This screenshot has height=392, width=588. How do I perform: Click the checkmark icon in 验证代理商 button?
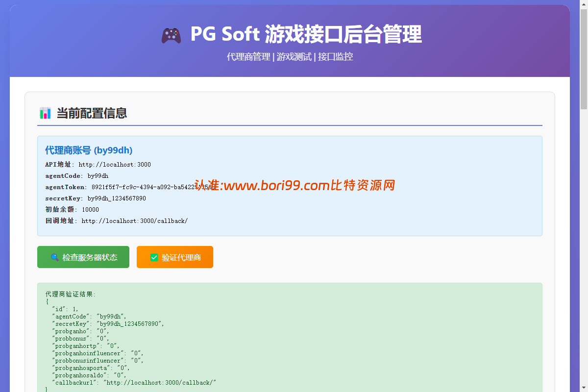154,257
